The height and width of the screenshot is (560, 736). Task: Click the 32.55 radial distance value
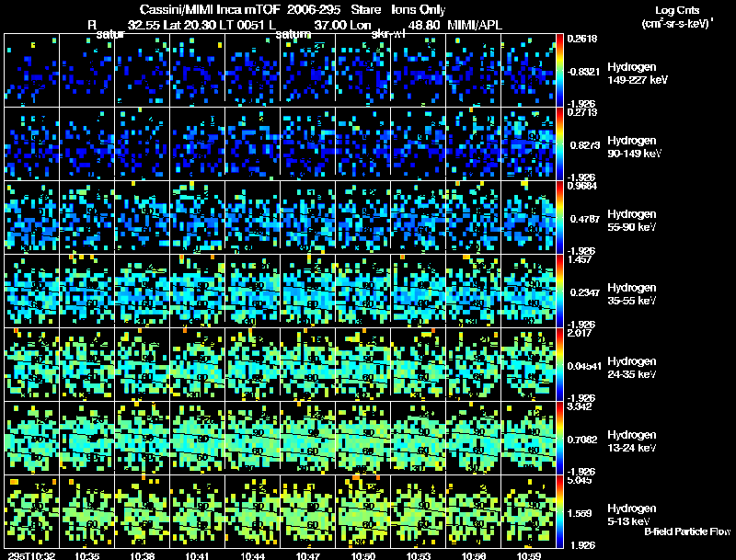(144, 25)
